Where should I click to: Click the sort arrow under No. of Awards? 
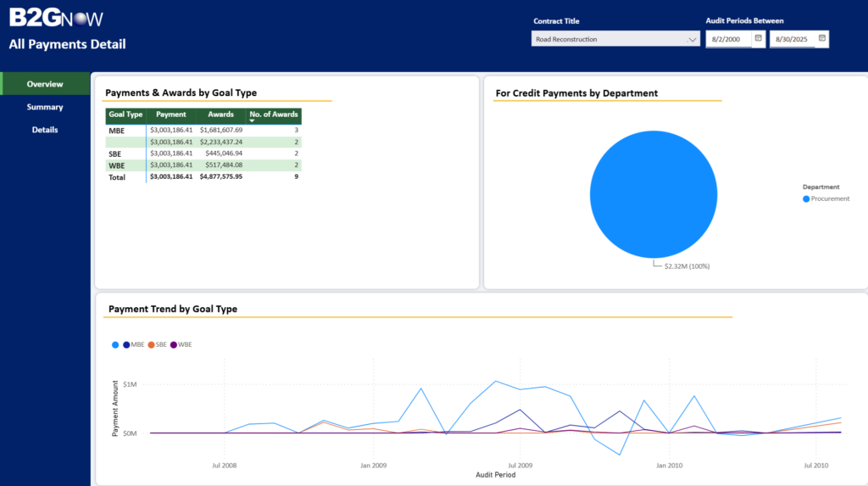(252, 120)
